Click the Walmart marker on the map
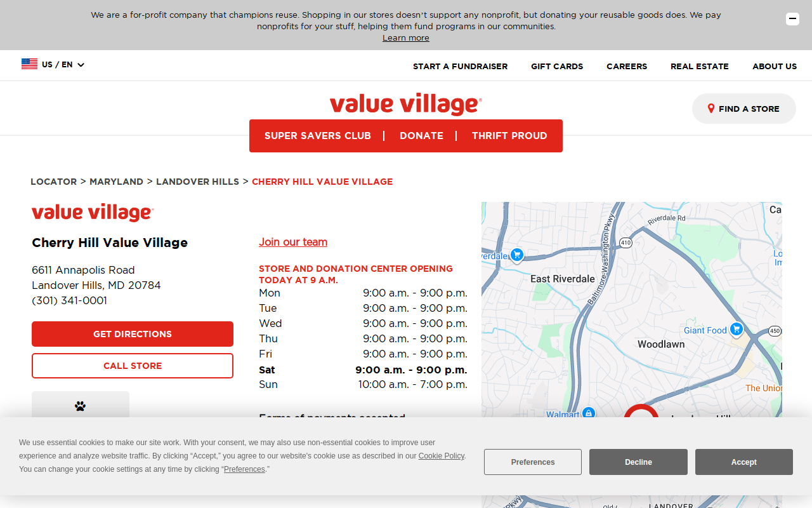812x508 pixels. pyautogui.click(x=589, y=413)
